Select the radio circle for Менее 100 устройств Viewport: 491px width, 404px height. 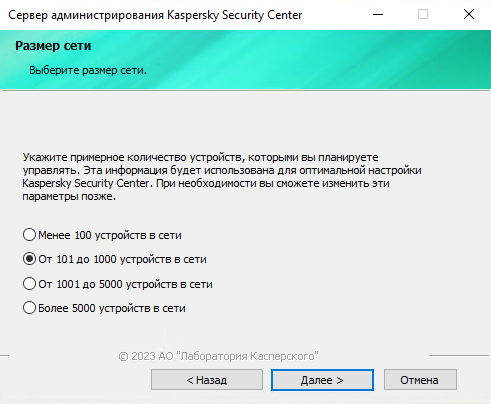(x=29, y=235)
